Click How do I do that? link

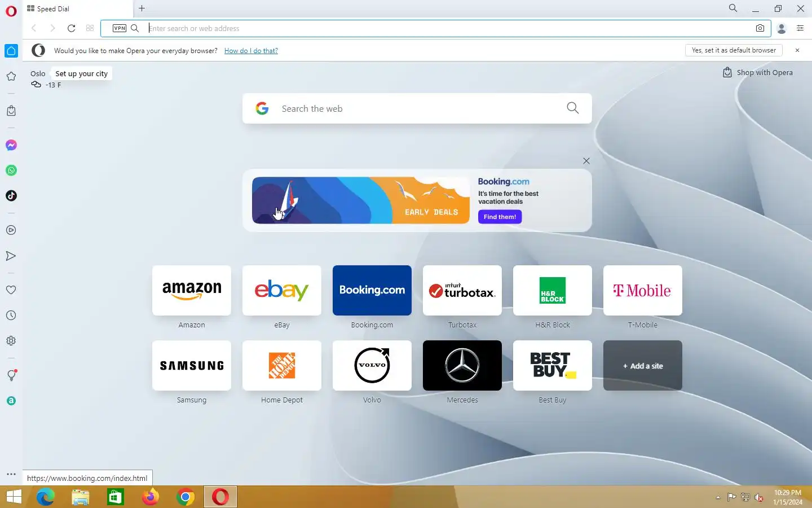(x=251, y=51)
